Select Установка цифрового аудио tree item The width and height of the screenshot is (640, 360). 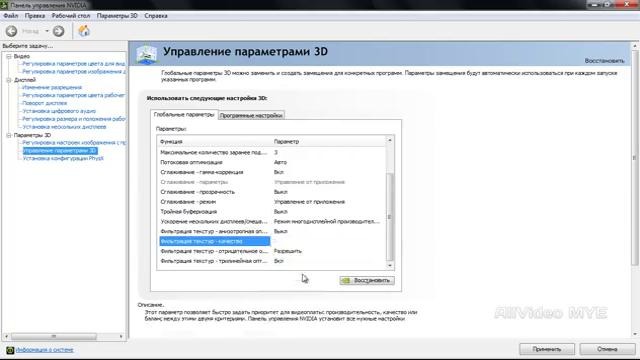click(59, 111)
